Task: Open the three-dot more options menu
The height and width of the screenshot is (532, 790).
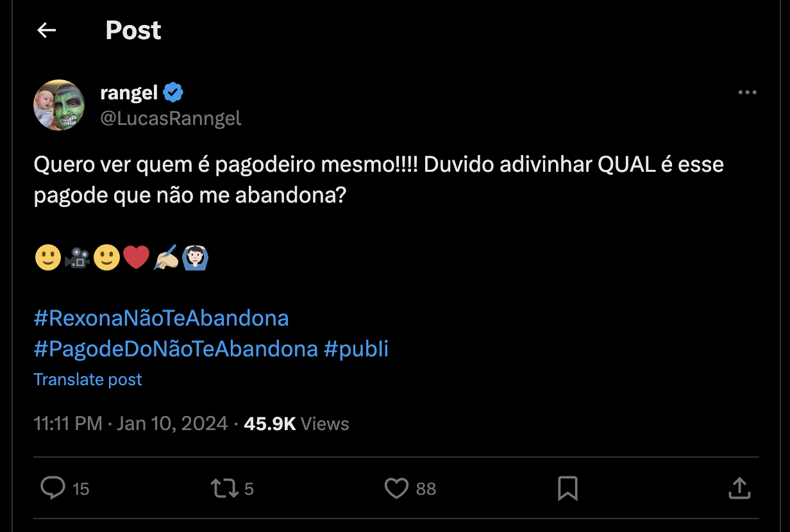Action: pos(747,93)
